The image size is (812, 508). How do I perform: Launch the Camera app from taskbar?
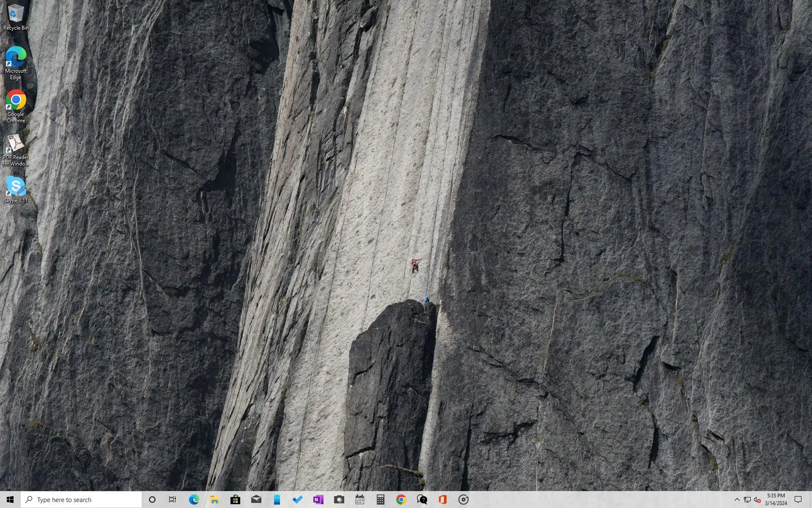click(x=339, y=500)
